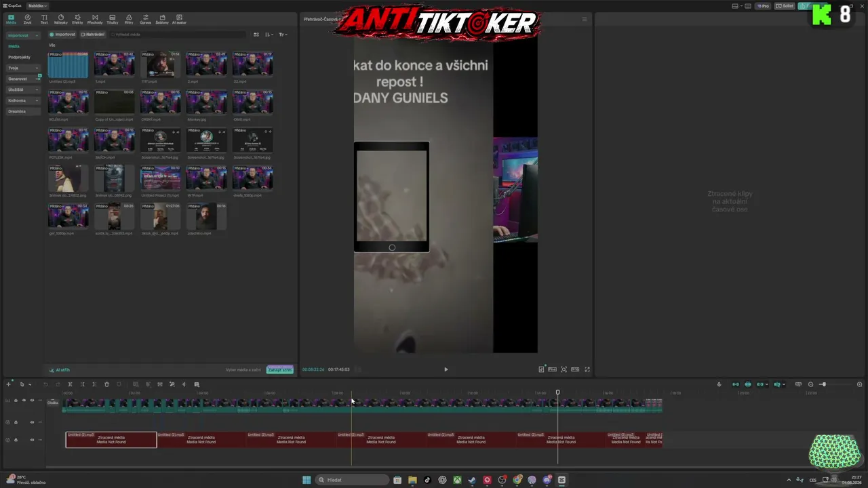Image resolution: width=868 pixels, height=488 pixels.
Task: Select Média in the left sidebar
Action: 14,46
